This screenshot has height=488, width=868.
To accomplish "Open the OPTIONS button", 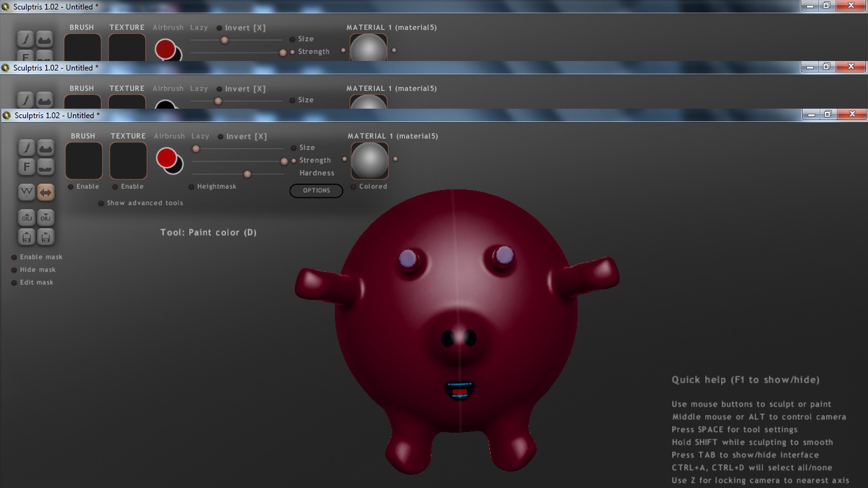I will click(x=316, y=191).
